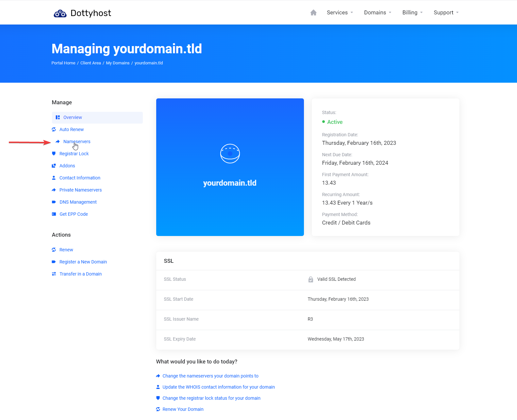Click the globe icon on domain card
The width and height of the screenshot is (517, 420).
pos(230,154)
